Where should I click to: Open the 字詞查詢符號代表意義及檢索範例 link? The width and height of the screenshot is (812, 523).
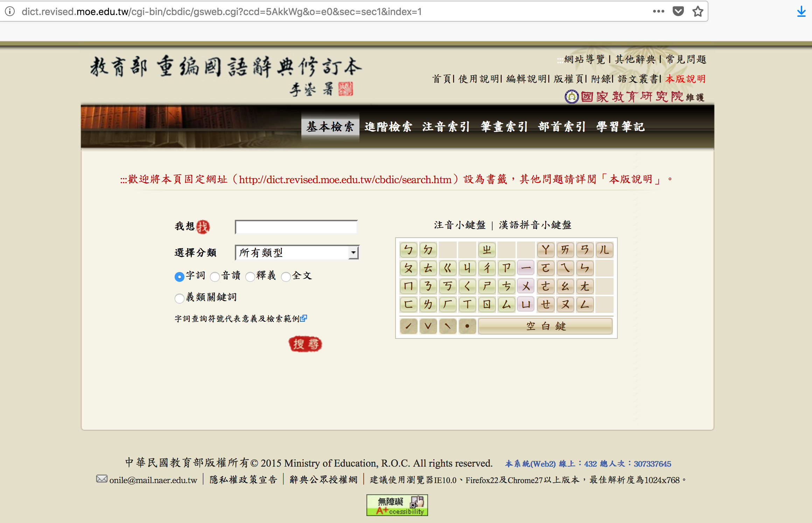click(x=241, y=319)
